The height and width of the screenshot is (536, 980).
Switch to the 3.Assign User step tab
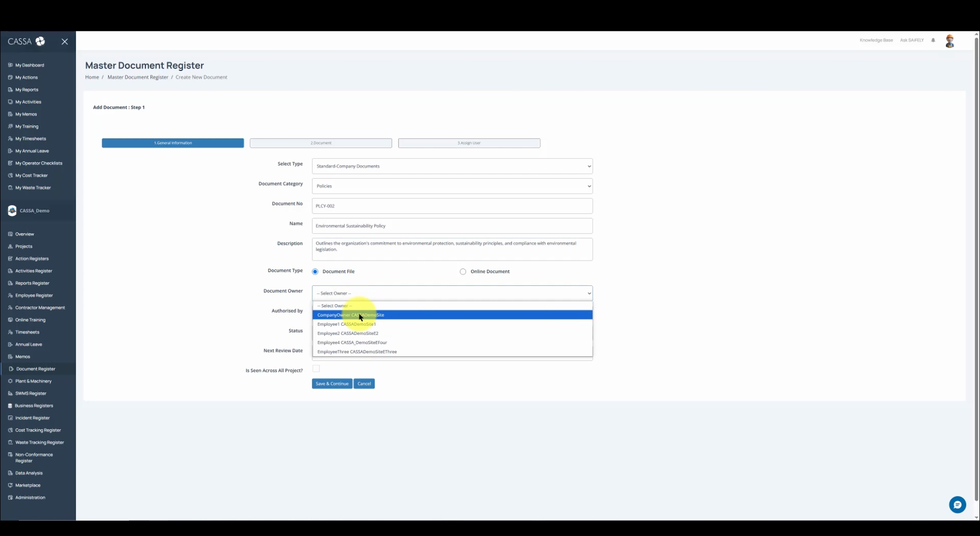469,143
